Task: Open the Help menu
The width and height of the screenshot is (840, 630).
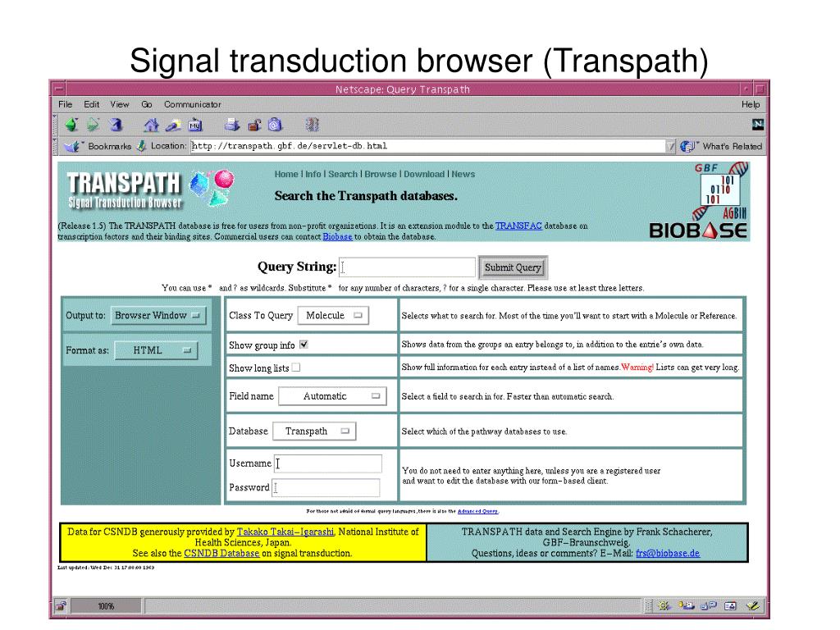Action: [751, 104]
